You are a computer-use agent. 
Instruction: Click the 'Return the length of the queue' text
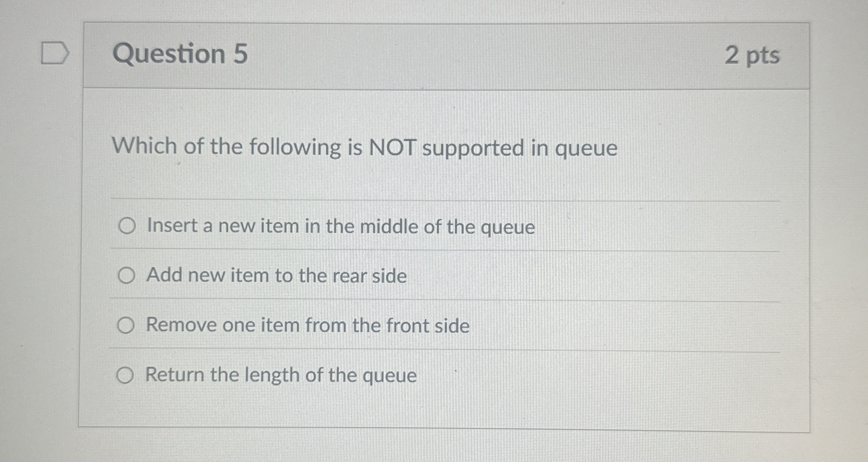tap(281, 375)
